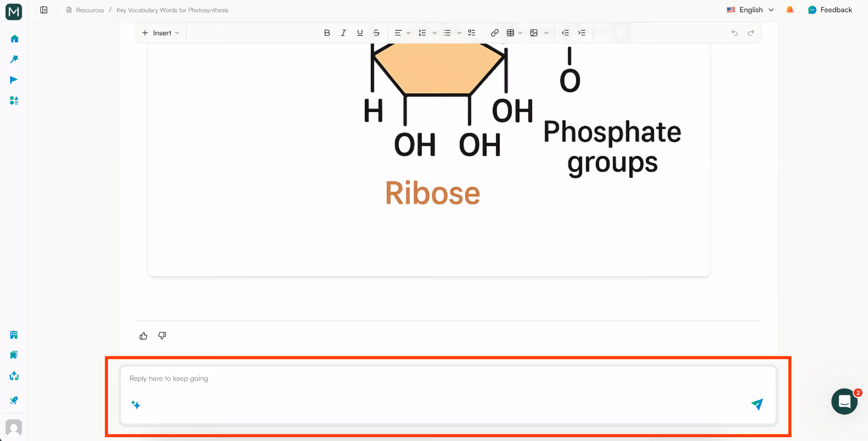Give a thumbs up to the response
Screen dimensions: 868x441
[143, 336]
